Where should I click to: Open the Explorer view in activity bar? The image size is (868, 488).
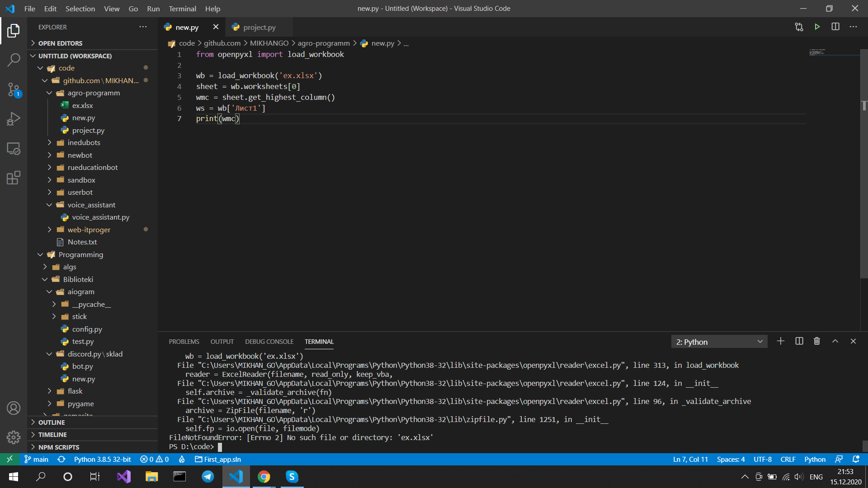[14, 31]
